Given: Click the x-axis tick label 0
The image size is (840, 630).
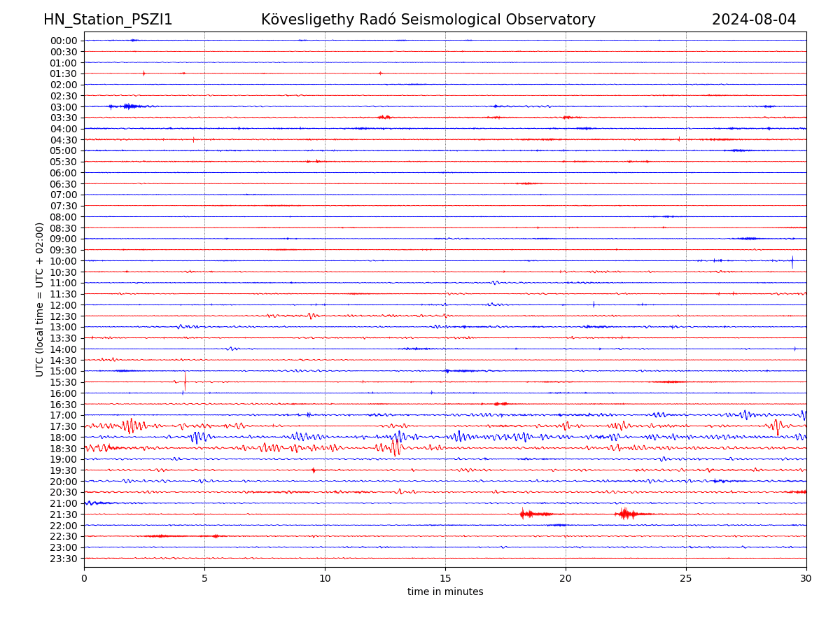Looking at the screenshot, I should tap(84, 579).
